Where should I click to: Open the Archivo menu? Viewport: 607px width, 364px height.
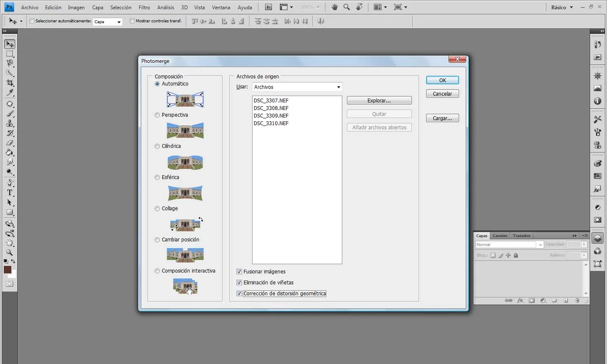click(x=30, y=8)
